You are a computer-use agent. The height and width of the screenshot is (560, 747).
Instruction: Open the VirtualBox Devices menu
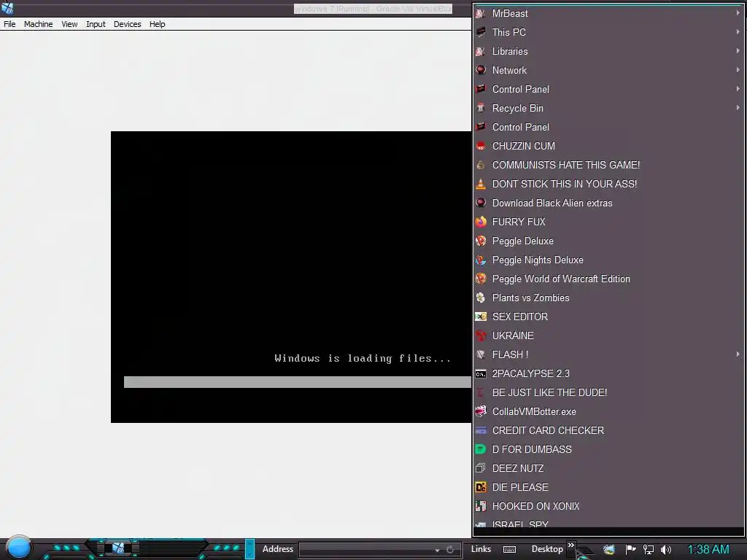pos(127,24)
